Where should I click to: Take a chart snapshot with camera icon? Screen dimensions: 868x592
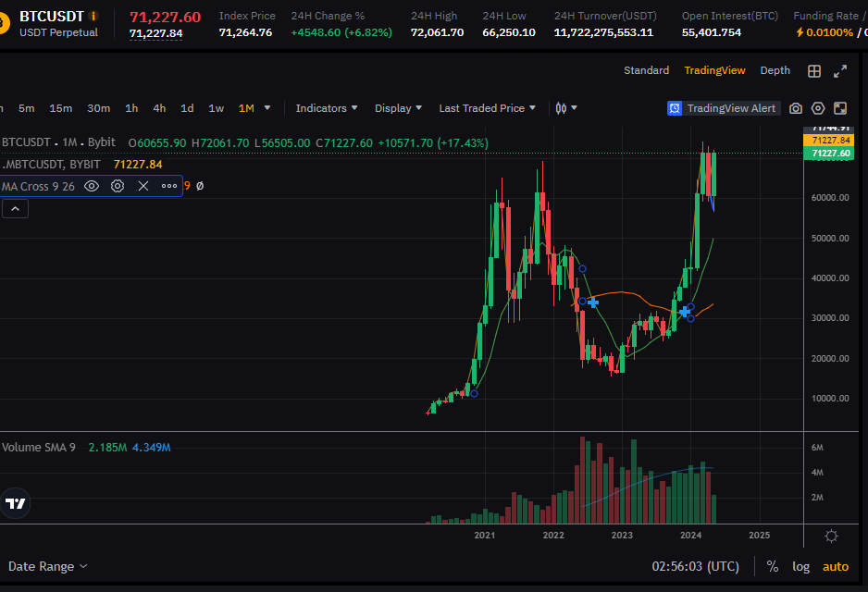pos(796,108)
